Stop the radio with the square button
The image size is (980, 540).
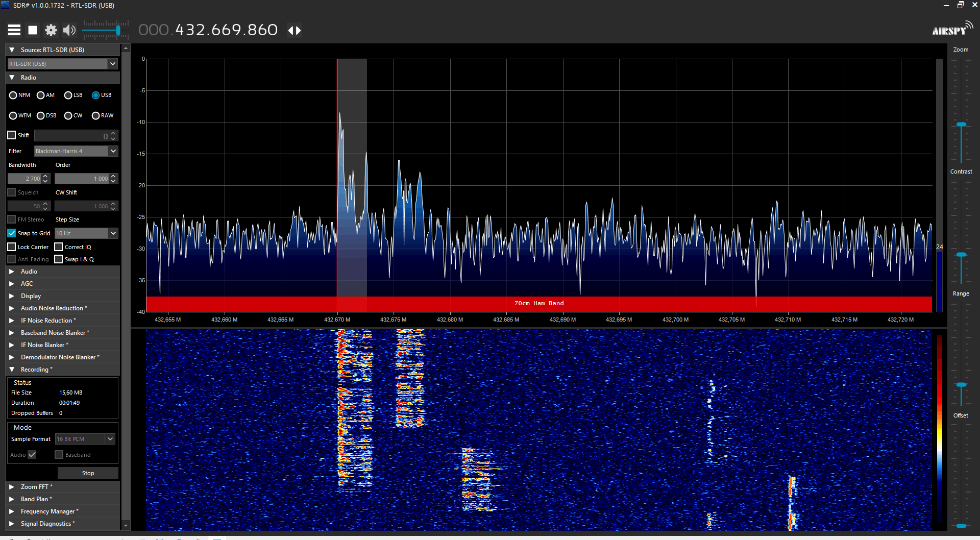[33, 30]
